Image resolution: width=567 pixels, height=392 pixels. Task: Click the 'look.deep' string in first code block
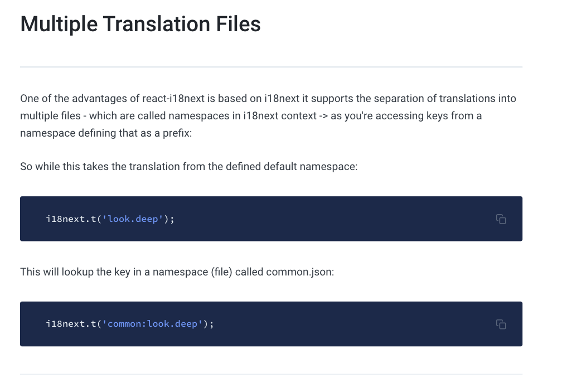click(133, 219)
